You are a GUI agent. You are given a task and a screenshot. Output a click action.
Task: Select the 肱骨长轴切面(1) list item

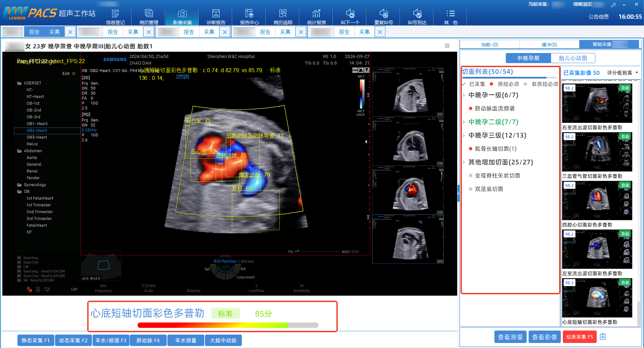tap(495, 149)
